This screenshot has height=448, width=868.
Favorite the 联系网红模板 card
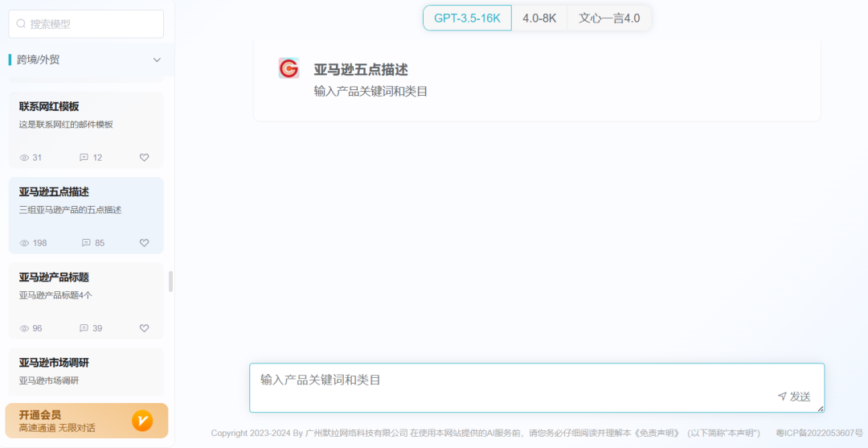(x=145, y=158)
